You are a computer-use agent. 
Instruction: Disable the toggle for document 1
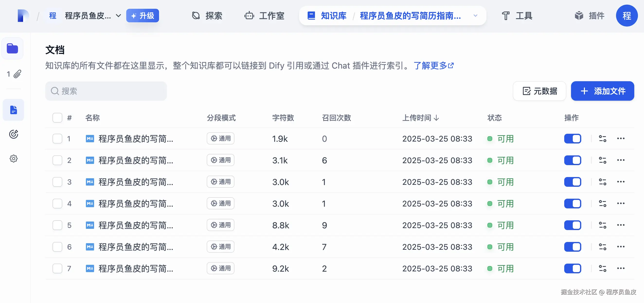(572, 139)
